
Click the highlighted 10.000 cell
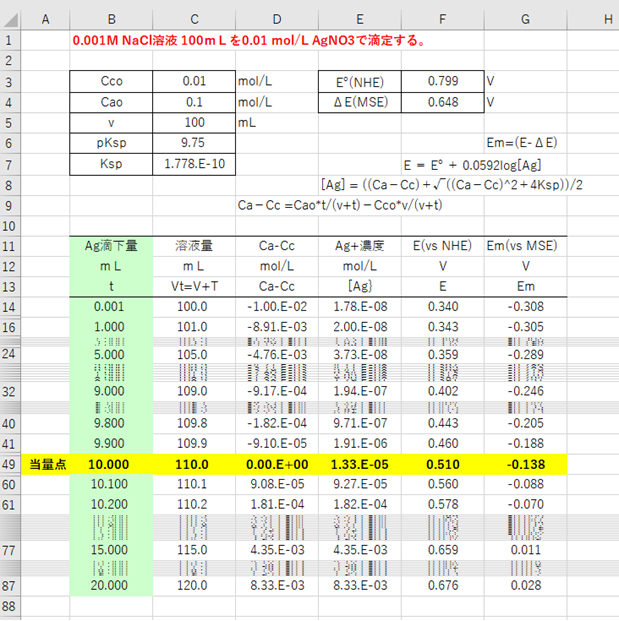tap(111, 464)
